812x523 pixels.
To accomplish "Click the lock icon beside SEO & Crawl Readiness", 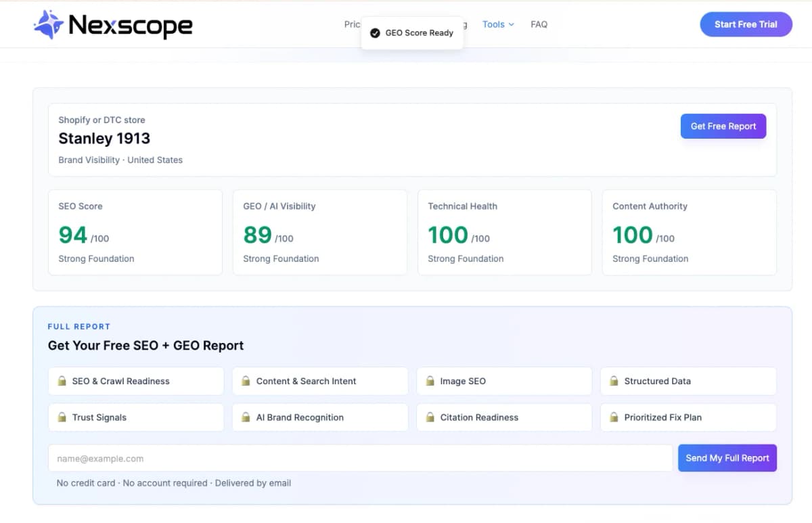I will [x=62, y=381].
